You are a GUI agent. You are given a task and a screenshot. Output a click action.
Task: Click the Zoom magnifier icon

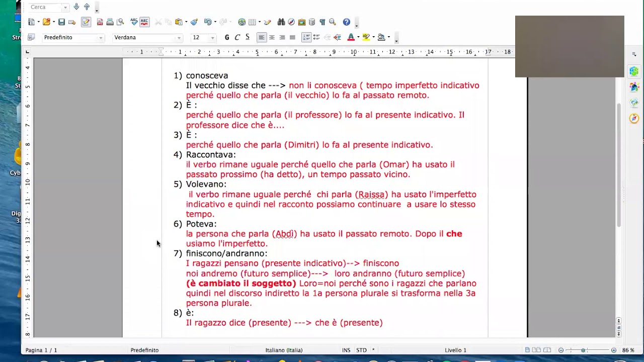(x=333, y=22)
